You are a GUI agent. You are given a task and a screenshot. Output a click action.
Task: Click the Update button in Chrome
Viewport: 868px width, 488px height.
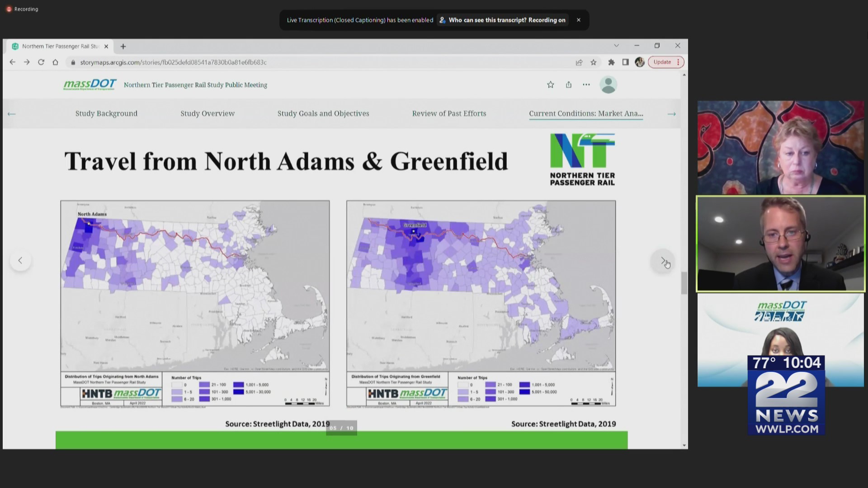[662, 62]
